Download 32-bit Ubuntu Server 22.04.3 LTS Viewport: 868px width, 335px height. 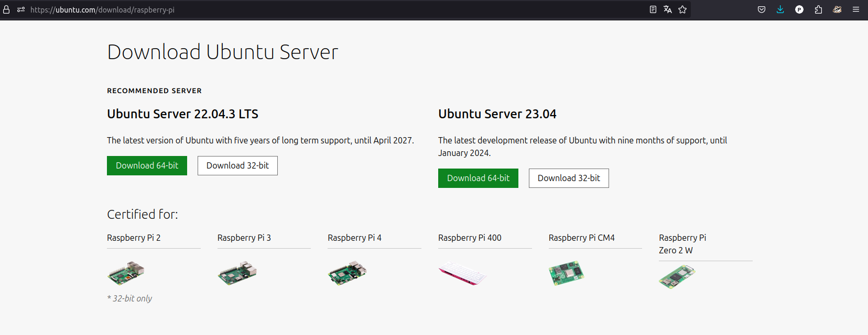click(x=237, y=165)
